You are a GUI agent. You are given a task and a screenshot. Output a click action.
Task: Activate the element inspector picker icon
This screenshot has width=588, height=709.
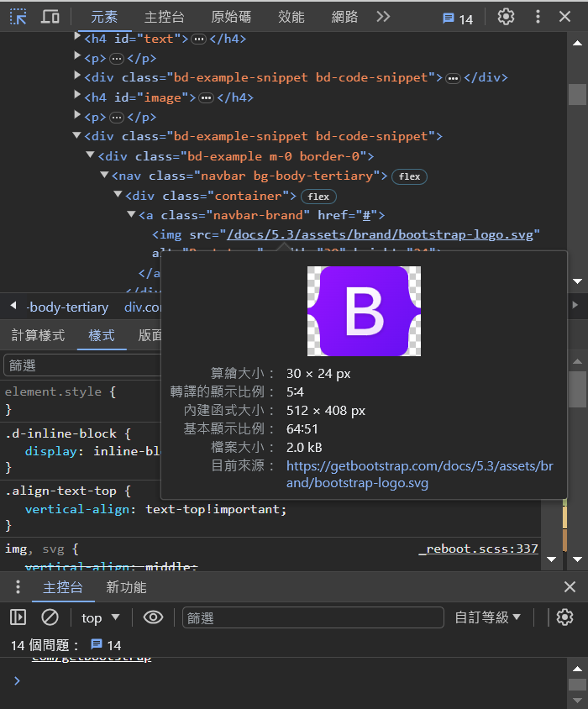coord(18,17)
